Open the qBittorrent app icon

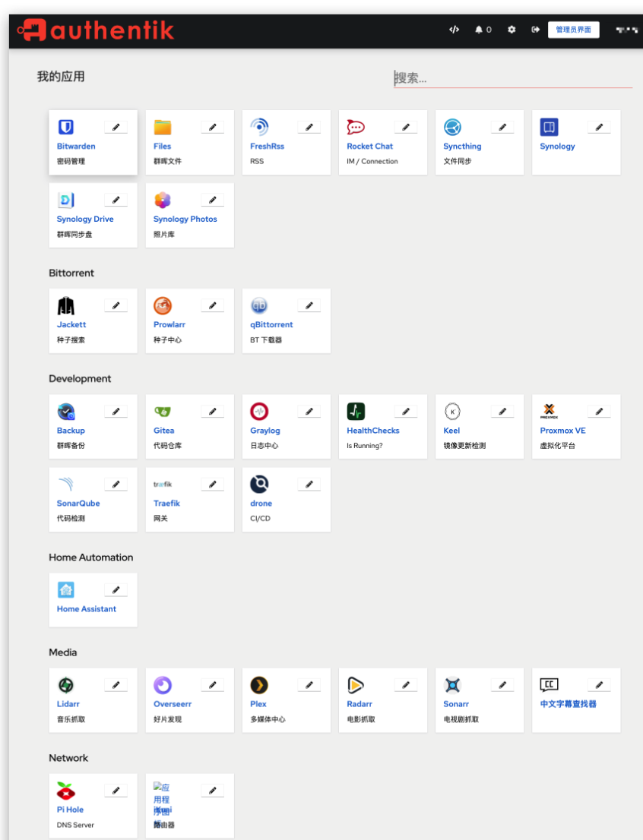tap(259, 305)
